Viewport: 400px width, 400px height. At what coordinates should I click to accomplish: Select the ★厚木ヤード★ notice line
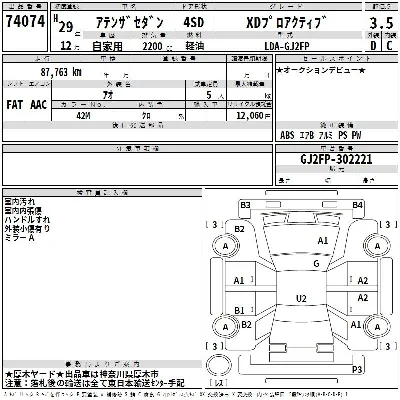(x=82, y=374)
